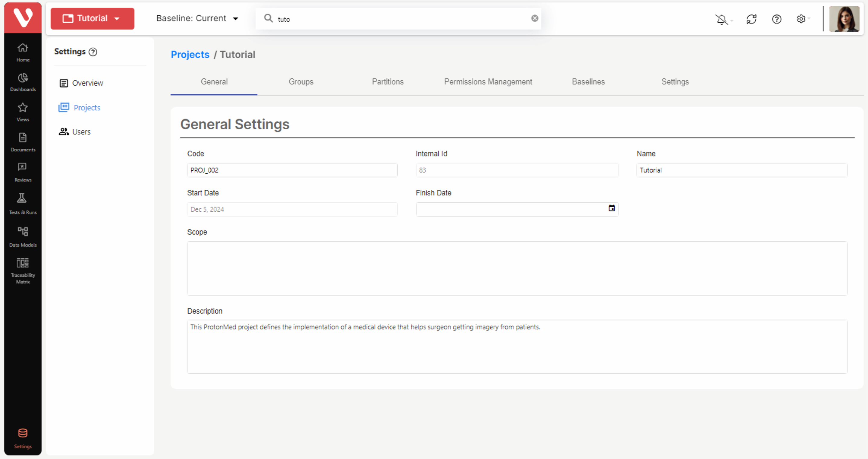
Task: Open the Baseline: Current dropdown
Action: tap(197, 19)
